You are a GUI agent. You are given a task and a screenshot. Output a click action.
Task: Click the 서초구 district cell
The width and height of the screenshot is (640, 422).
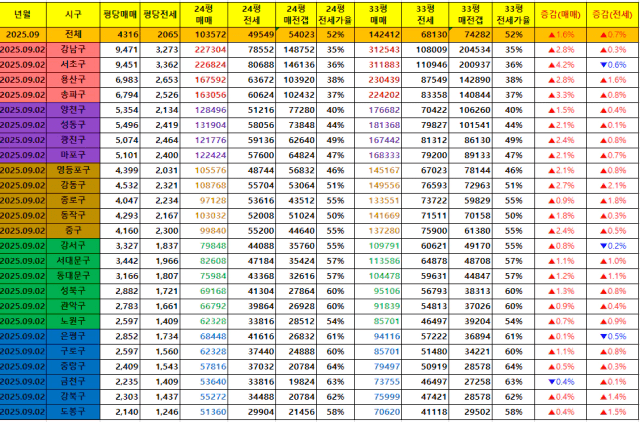point(73,65)
